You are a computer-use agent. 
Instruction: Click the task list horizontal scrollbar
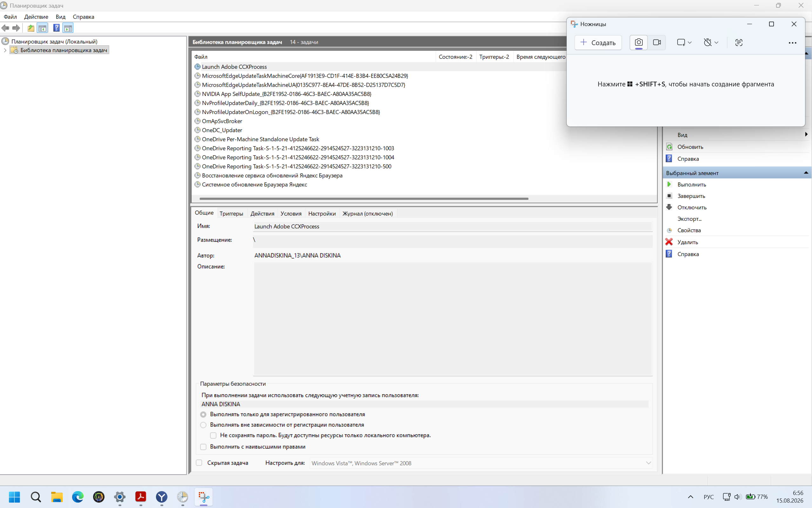(364, 199)
